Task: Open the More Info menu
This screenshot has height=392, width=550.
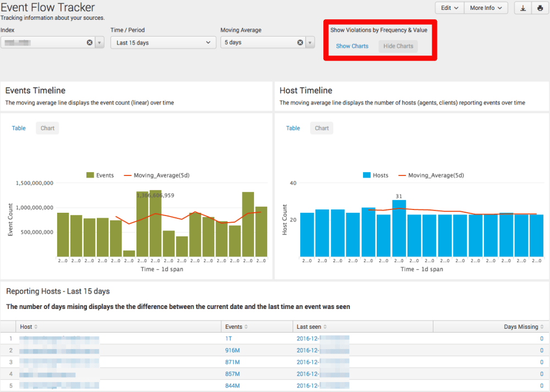Action: [489, 8]
